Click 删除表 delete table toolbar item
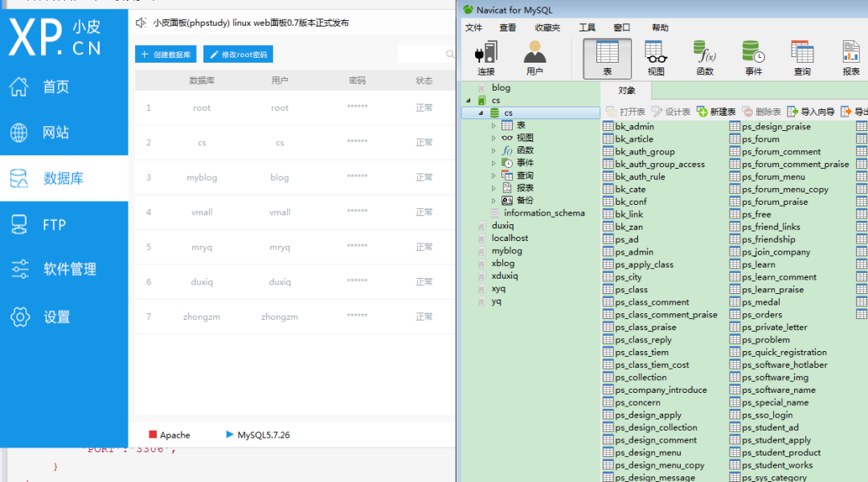This screenshot has width=868, height=482. tap(762, 112)
